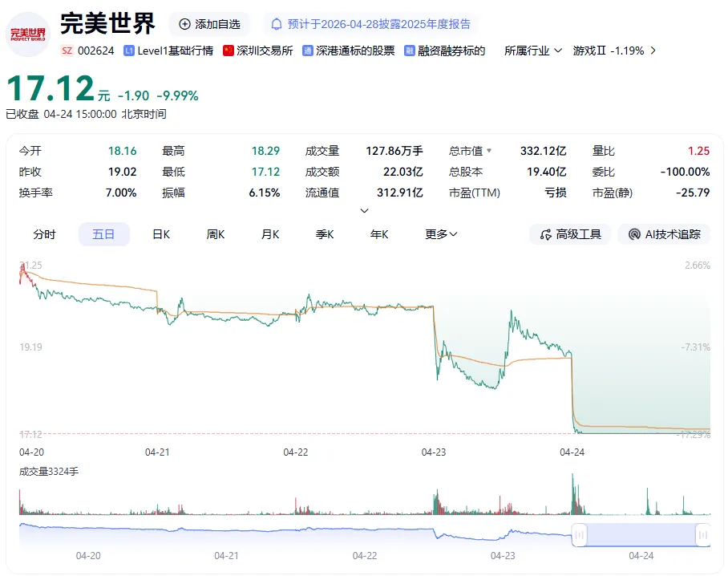The width and height of the screenshot is (728, 576).
Task: Open the 高级工具 button
Action: [x=570, y=234]
